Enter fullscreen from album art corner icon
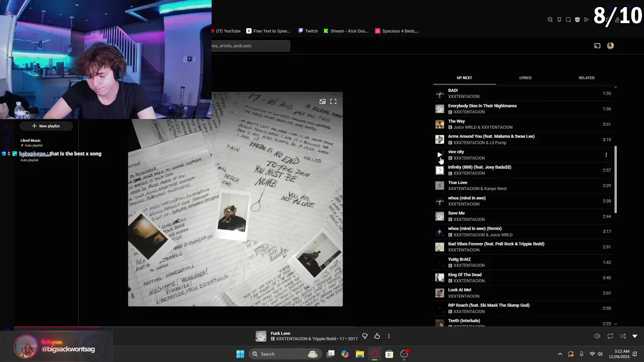This screenshot has width=644, height=362. [x=333, y=102]
